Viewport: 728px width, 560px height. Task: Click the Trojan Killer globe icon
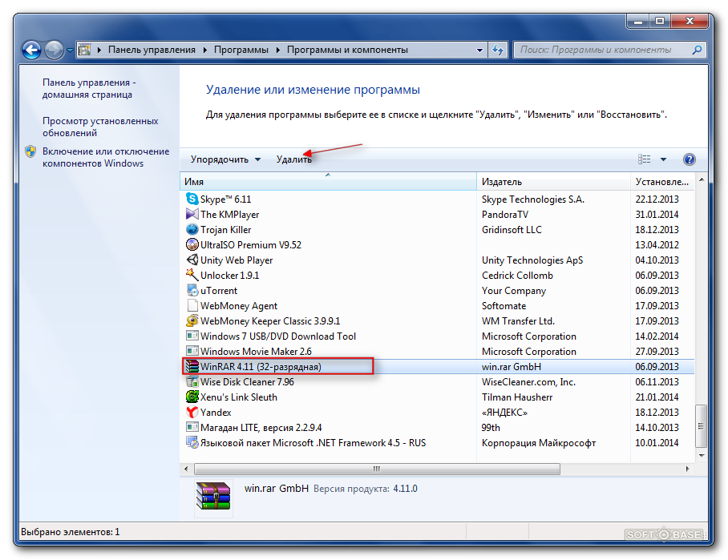[x=192, y=229]
